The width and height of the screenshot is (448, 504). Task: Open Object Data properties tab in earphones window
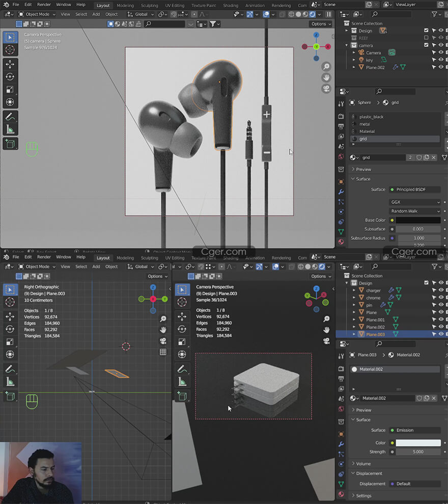coord(341,231)
